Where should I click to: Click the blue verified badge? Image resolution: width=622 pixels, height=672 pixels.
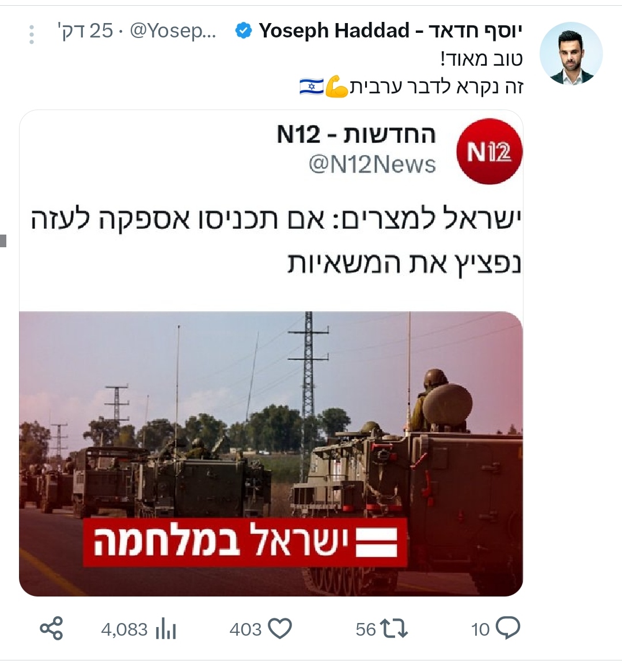coord(244,31)
